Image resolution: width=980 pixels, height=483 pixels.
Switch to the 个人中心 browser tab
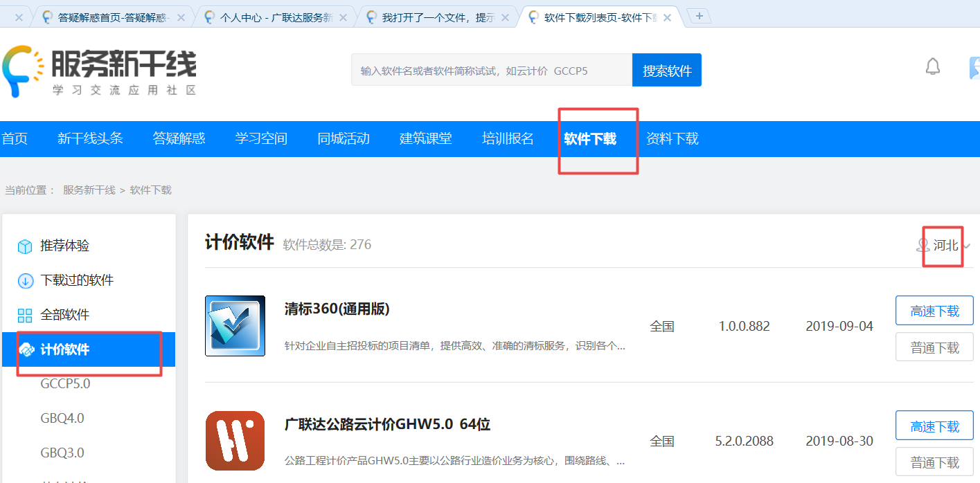coord(275,17)
